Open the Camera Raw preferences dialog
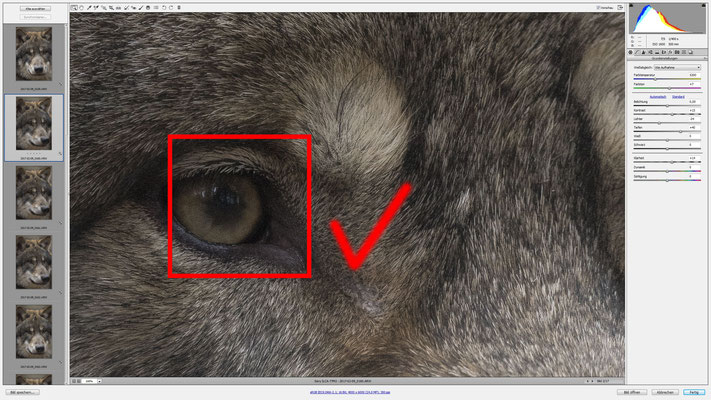Image resolution: width=711 pixels, height=400 pixels. [x=156, y=8]
